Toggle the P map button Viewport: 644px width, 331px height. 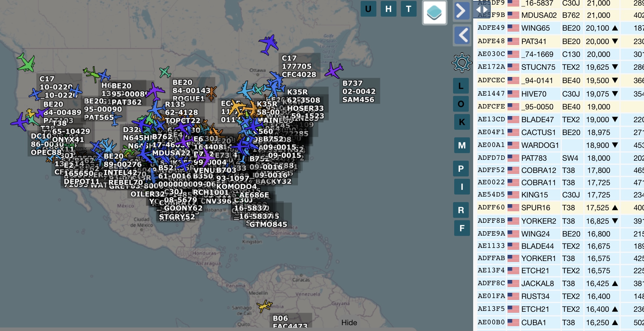coord(461,169)
